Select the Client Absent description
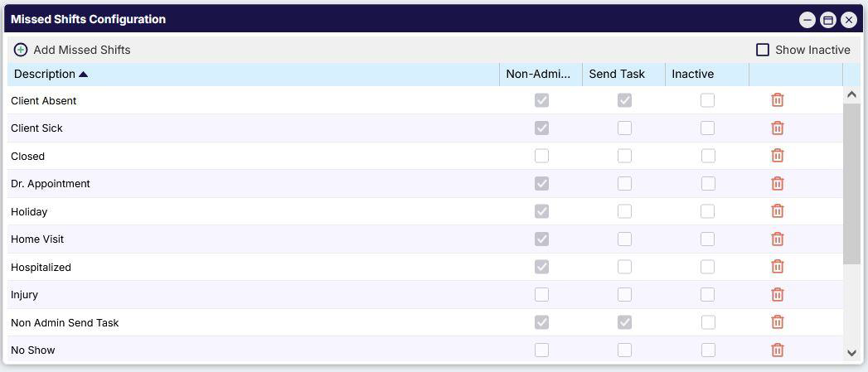Viewport: 868px width, 372px height. [44, 101]
